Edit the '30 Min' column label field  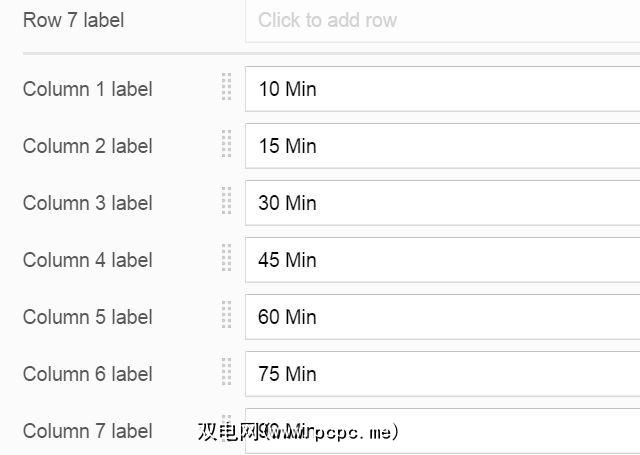[x=442, y=203]
